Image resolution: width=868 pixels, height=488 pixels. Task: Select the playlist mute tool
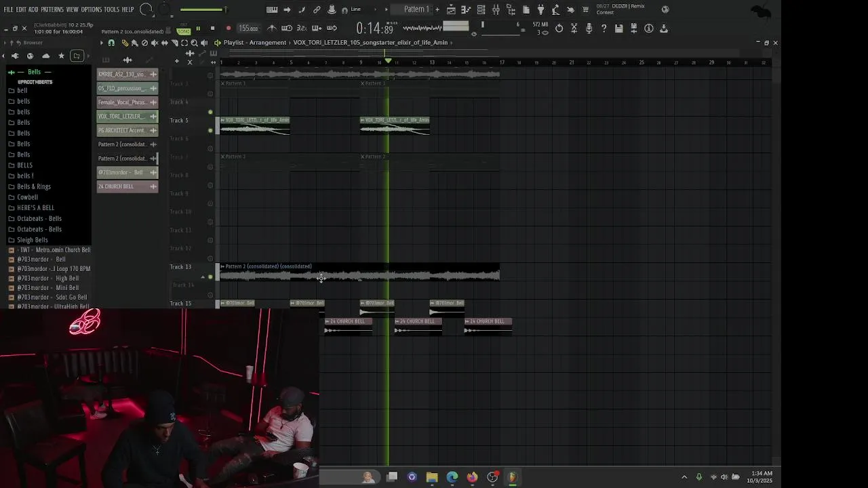coord(155,43)
